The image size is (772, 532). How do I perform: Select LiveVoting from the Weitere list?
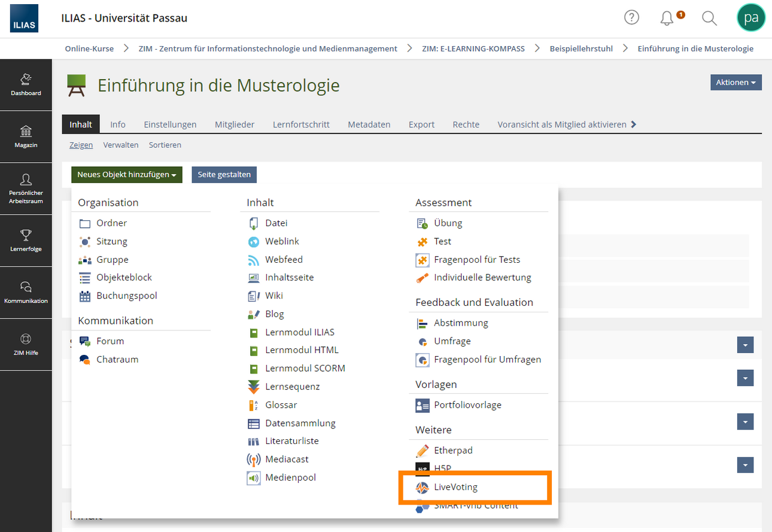455,487
